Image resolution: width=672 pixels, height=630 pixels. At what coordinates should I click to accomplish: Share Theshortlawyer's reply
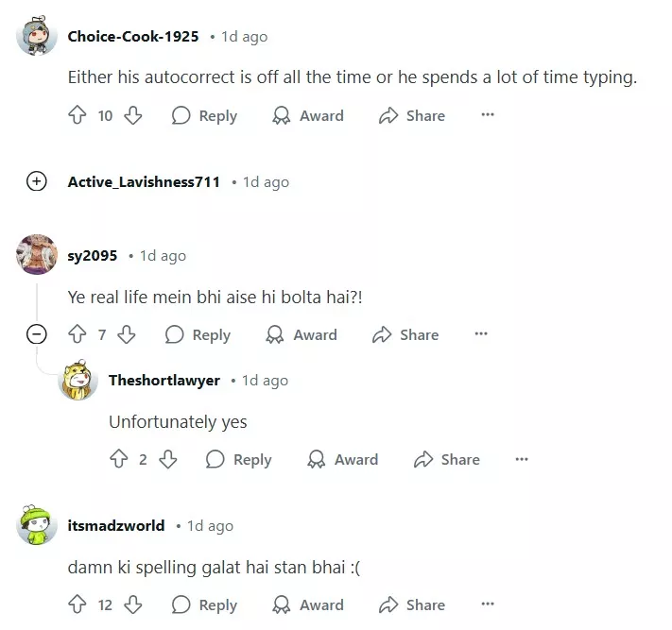(x=446, y=459)
